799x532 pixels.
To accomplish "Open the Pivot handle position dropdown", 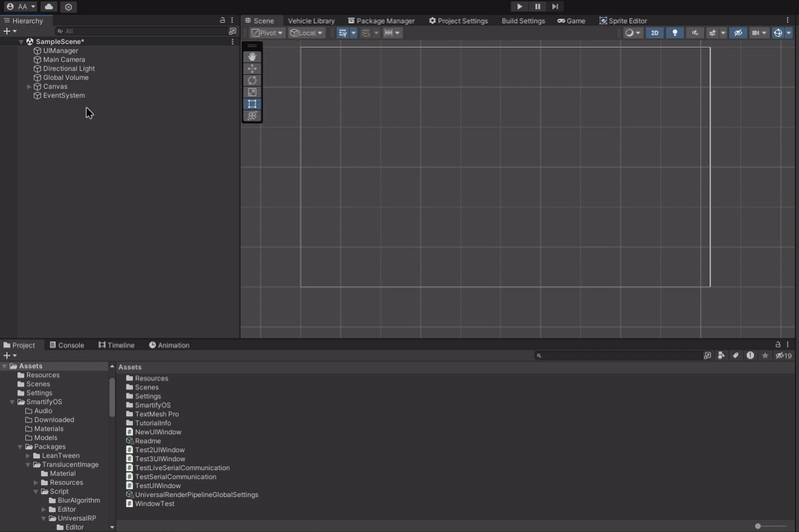I will coord(267,33).
